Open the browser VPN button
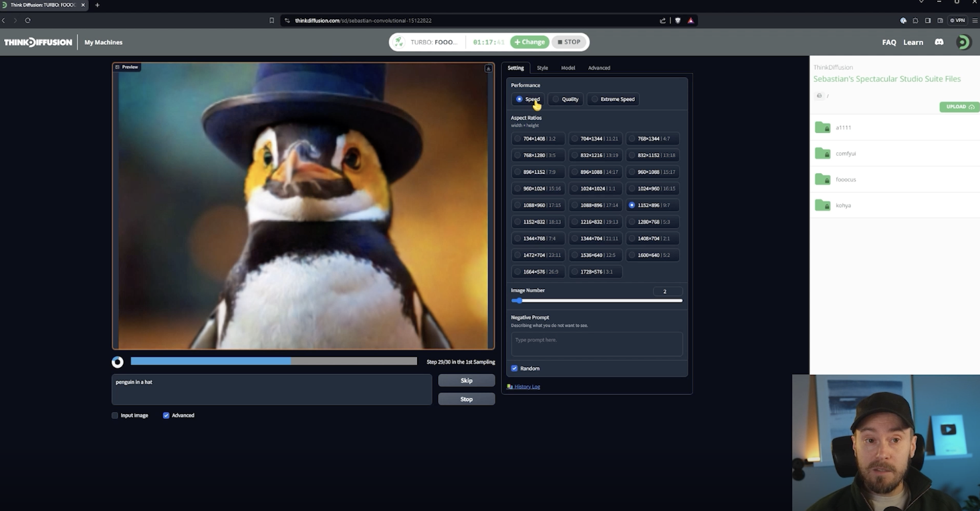This screenshot has height=511, width=980. [958, 21]
